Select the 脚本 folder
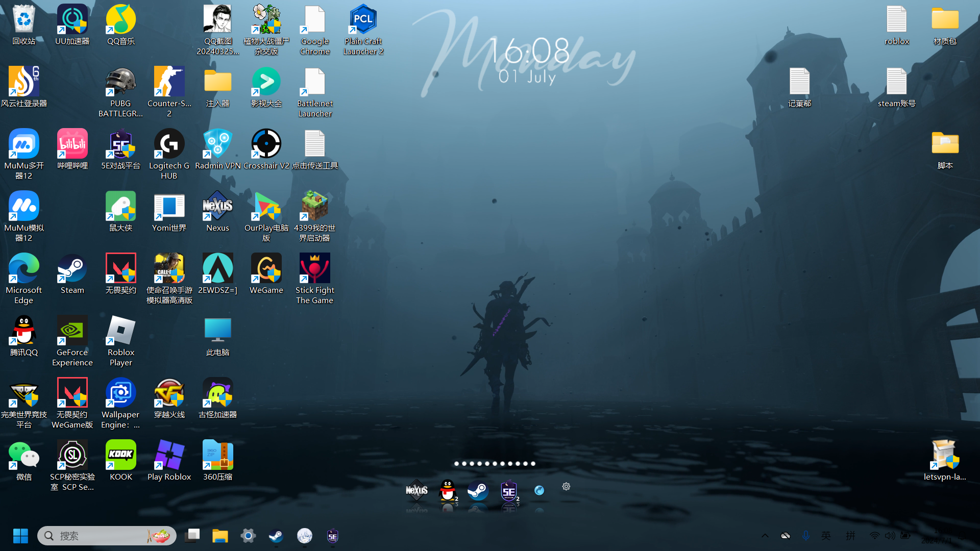980x551 pixels. [x=945, y=149]
